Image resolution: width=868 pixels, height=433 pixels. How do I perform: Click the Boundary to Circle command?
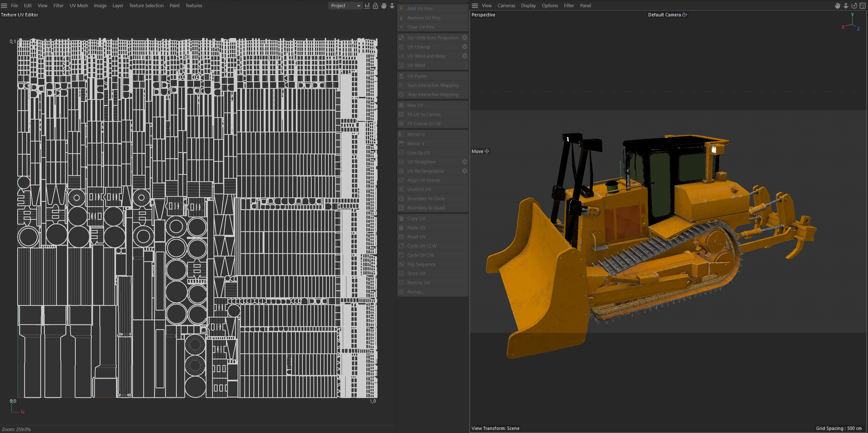click(x=426, y=198)
